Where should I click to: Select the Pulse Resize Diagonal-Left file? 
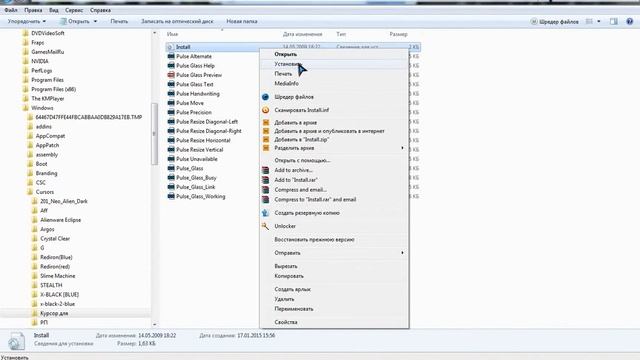point(207,122)
